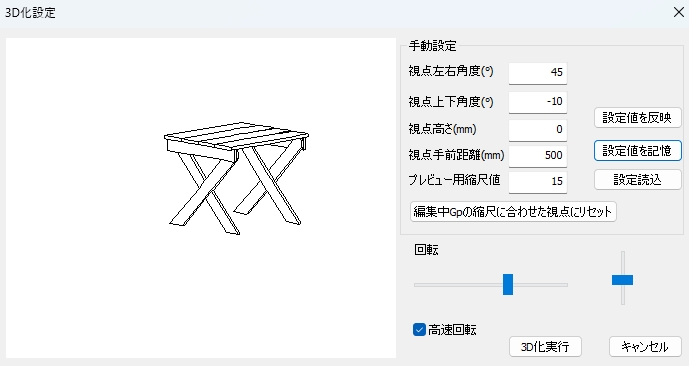Click the horizontal 回転 slider thumb

click(x=508, y=284)
